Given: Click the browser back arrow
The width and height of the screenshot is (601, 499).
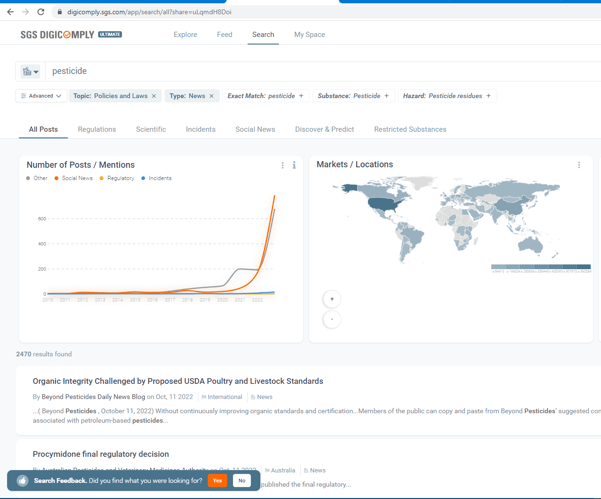Looking at the screenshot, I should pos(10,12).
